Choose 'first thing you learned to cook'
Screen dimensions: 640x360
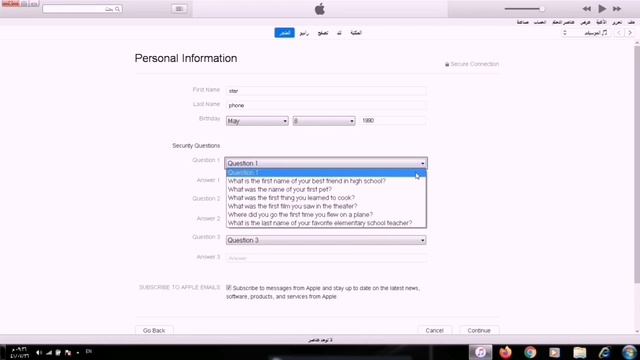point(326,198)
